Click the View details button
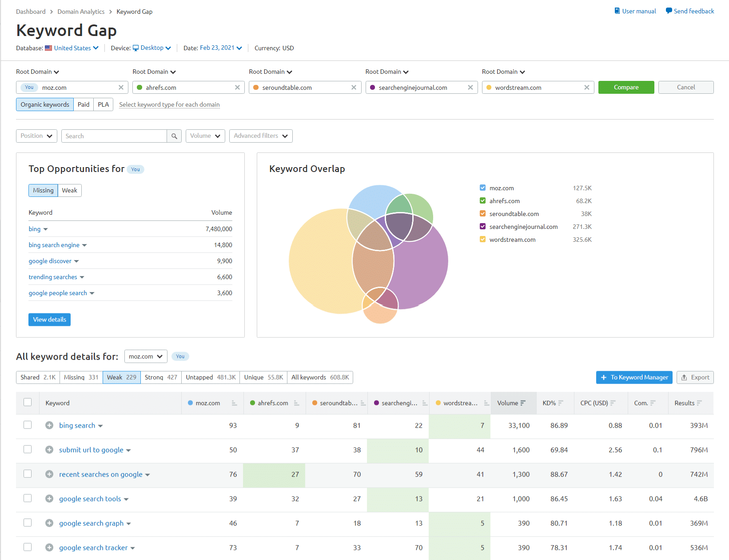 49,320
